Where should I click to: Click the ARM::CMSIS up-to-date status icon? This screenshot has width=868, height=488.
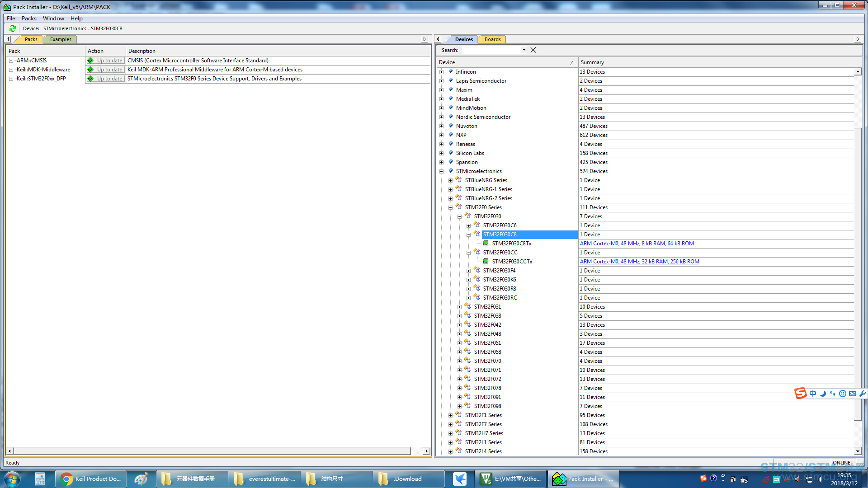pos(90,61)
